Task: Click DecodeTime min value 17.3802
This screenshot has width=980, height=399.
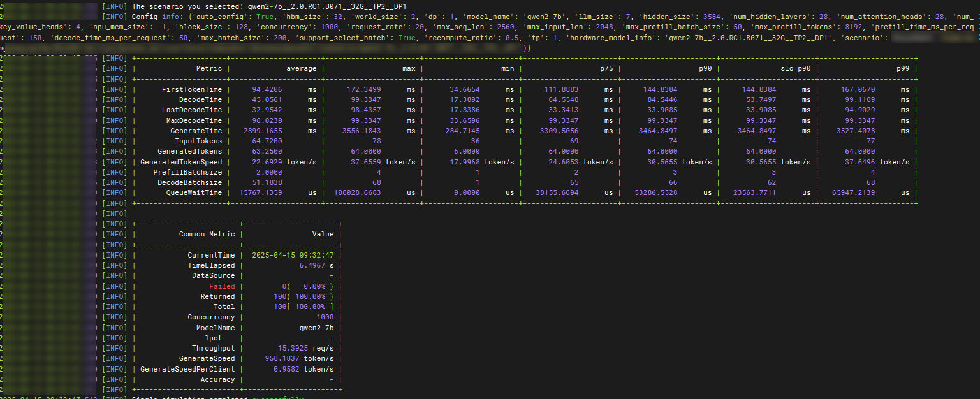Action: [464, 99]
